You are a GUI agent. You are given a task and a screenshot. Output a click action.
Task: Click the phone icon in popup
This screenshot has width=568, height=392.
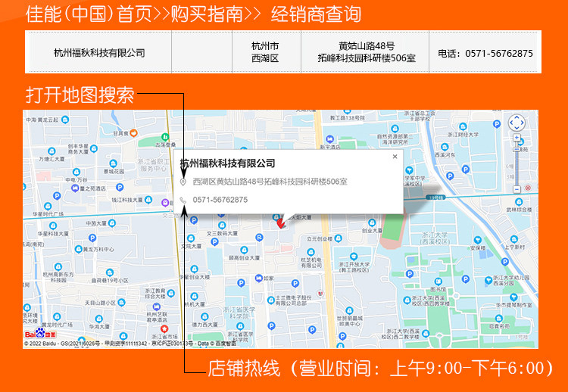tap(183, 201)
